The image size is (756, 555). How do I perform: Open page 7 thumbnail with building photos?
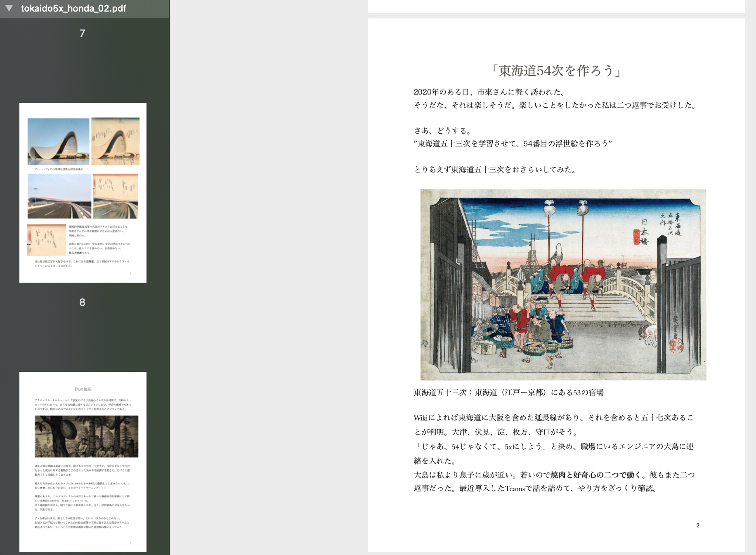coord(83,193)
